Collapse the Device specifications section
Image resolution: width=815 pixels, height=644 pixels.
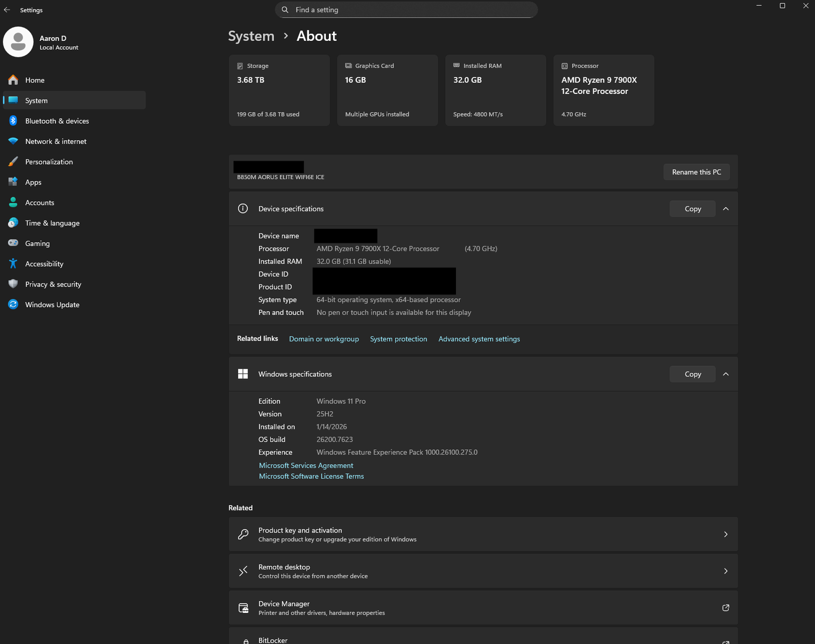point(726,209)
